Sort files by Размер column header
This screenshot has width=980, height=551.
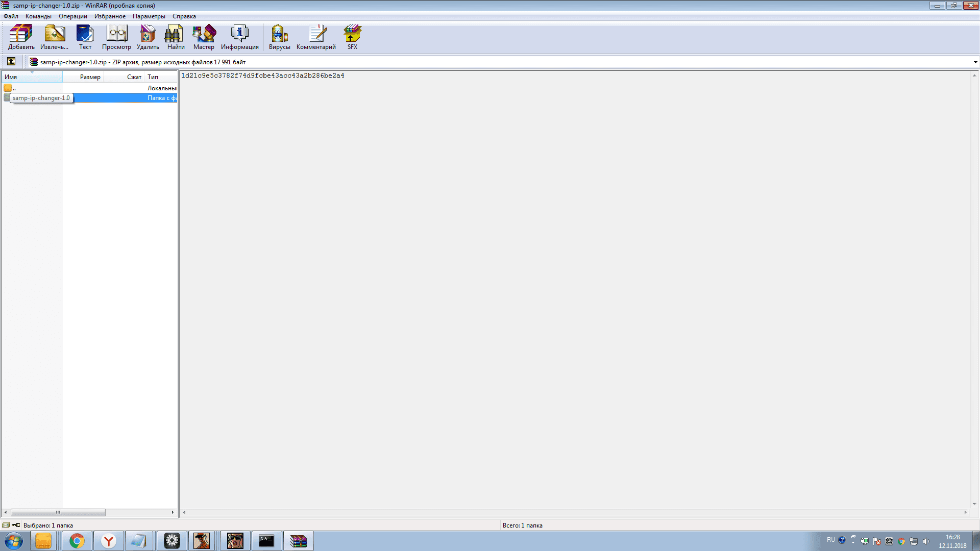pos(90,77)
